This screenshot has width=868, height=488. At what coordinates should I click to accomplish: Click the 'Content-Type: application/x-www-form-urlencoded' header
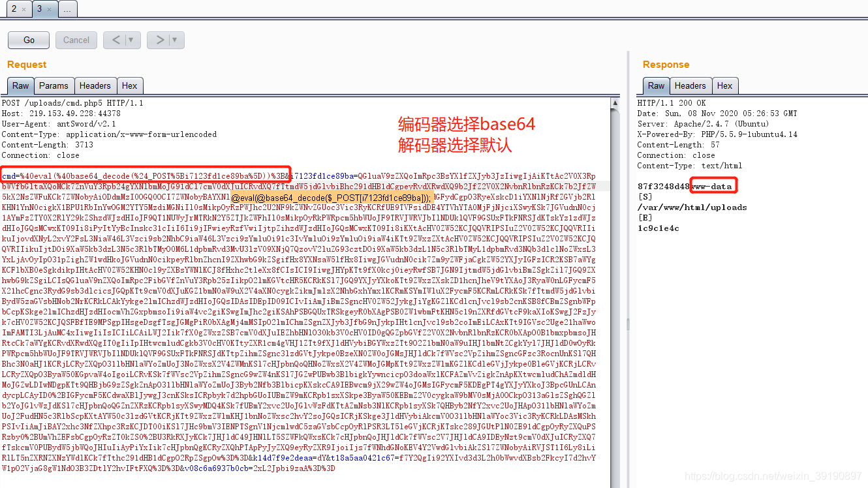[x=109, y=134]
